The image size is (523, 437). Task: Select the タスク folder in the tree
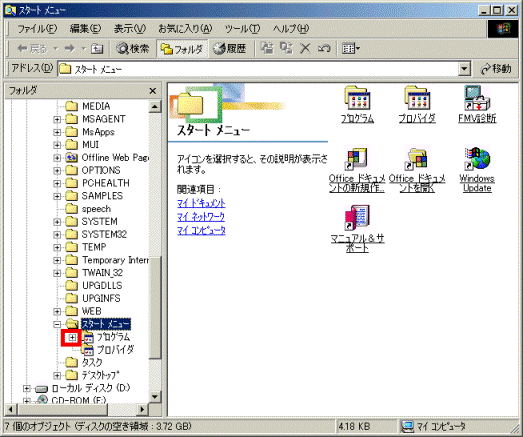tap(84, 363)
